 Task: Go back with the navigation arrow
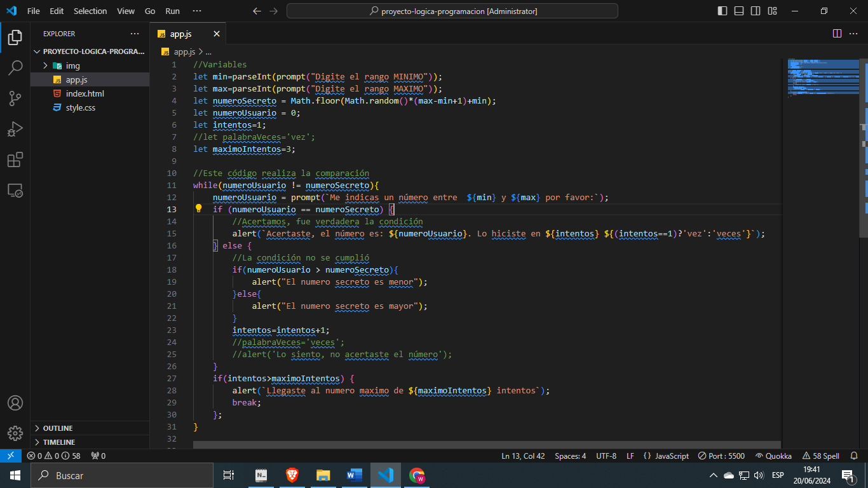pos(257,11)
